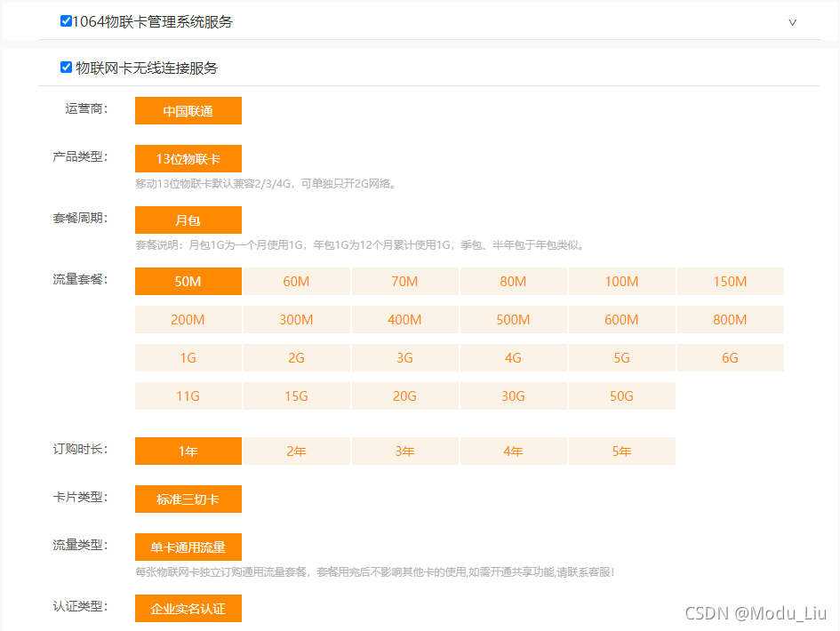Viewport: 840px width, 631px height.
Task: Choose the 500M data plan
Action: [513, 319]
